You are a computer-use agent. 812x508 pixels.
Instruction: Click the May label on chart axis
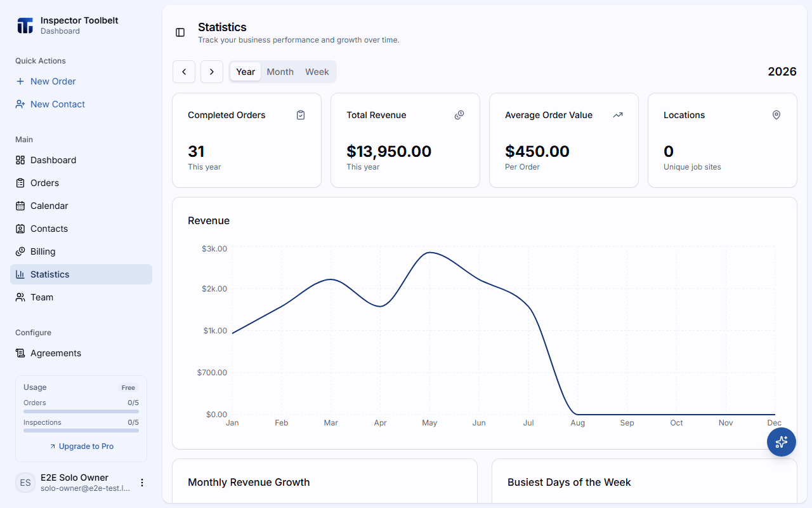click(429, 423)
